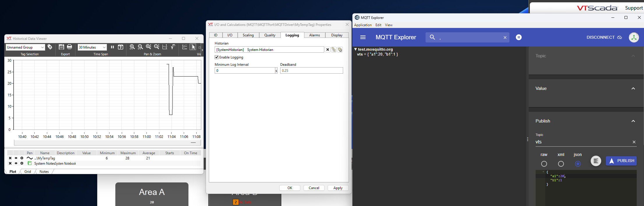Hide MyTempTag pen using eye icon
Viewport: 644px width, 206px height.
click(16, 158)
